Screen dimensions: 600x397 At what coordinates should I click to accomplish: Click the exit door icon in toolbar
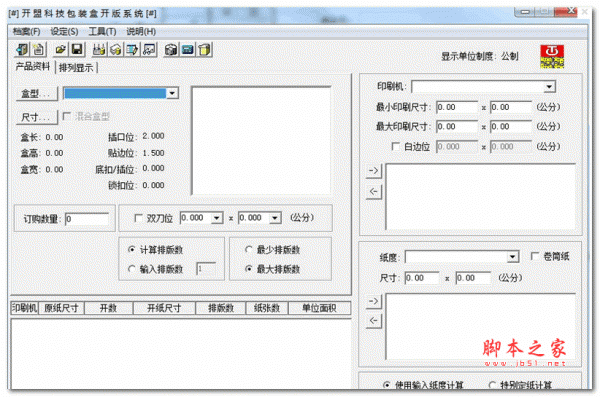(x=22, y=49)
